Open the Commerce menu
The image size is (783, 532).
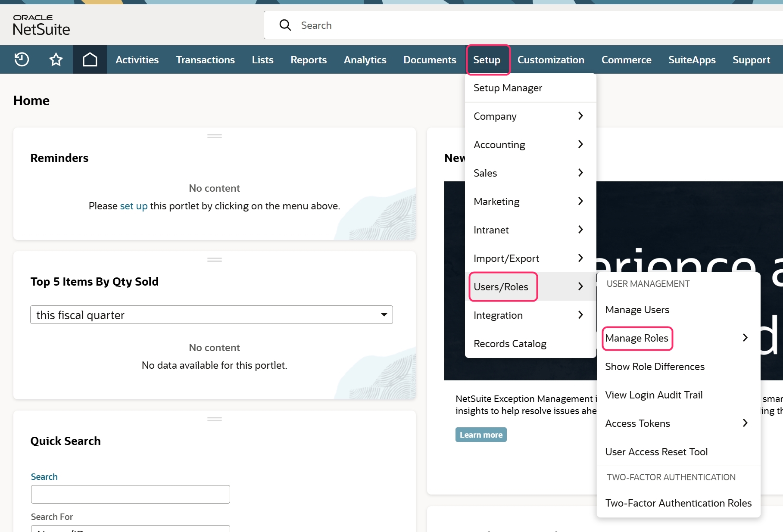627,59
